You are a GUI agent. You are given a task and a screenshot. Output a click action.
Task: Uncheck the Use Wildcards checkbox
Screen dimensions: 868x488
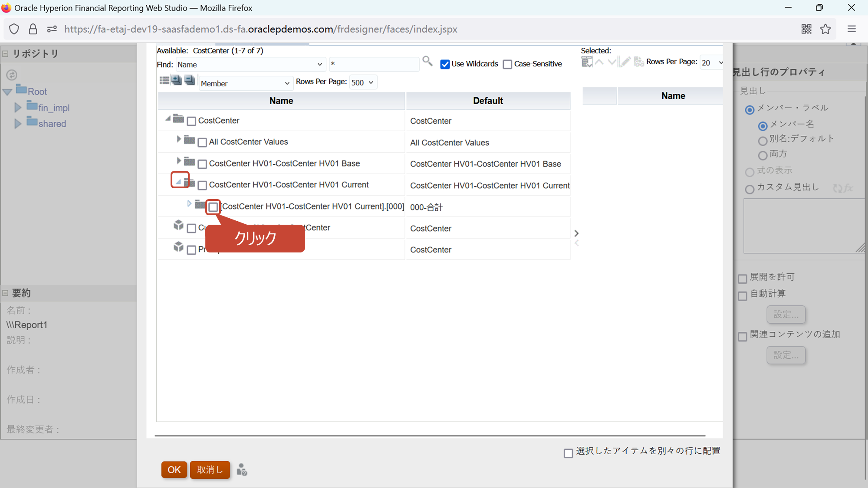445,64
